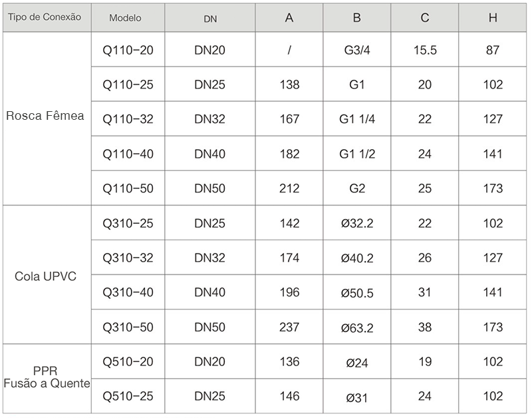
Task: Select the G1 1/2 thread value
Action: [357, 153]
